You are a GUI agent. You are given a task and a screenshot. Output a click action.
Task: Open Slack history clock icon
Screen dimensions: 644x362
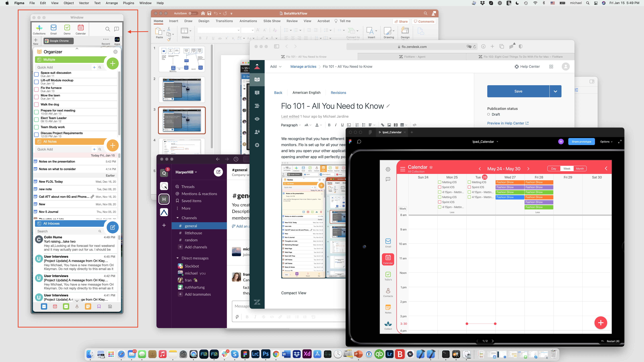236,159
